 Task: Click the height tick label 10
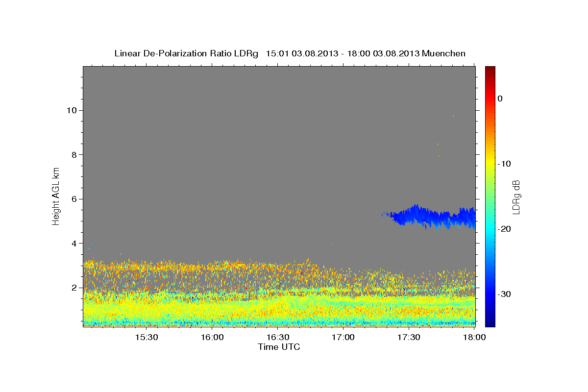click(x=72, y=110)
